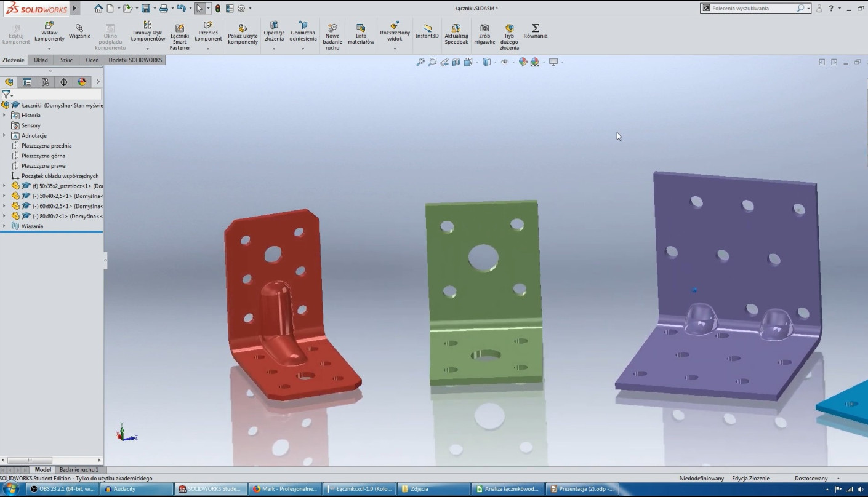
Task: Select Płaszczyzna górna in the feature tree
Action: point(43,156)
